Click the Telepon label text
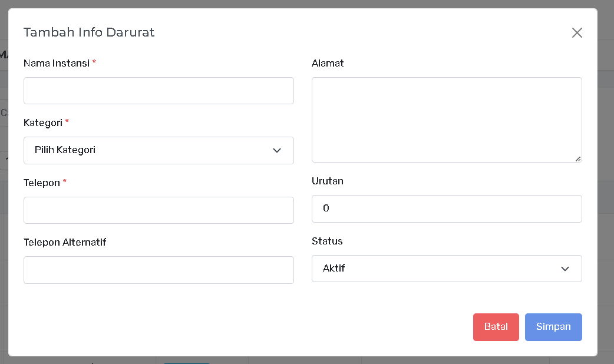The image size is (614, 364). point(42,183)
